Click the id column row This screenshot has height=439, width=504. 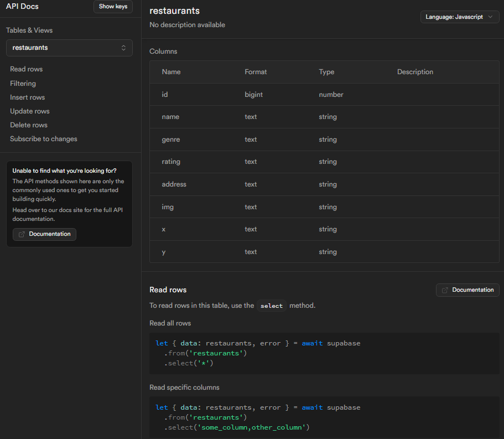click(324, 95)
